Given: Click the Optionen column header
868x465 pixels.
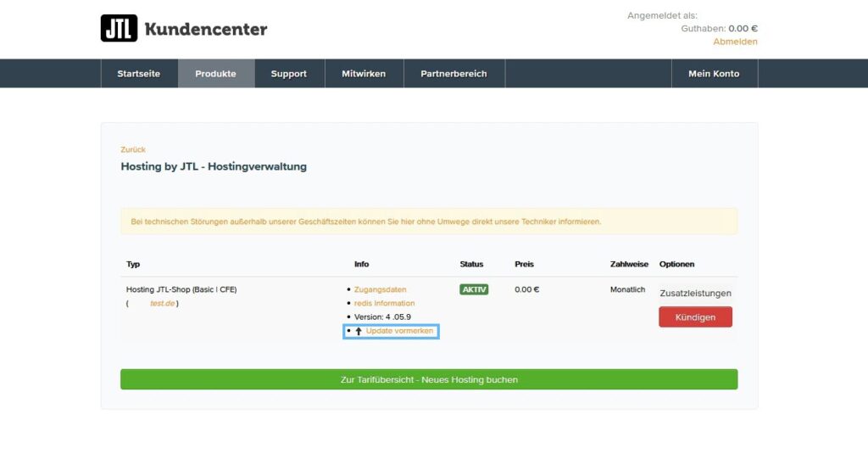Looking at the screenshot, I should [x=676, y=265].
